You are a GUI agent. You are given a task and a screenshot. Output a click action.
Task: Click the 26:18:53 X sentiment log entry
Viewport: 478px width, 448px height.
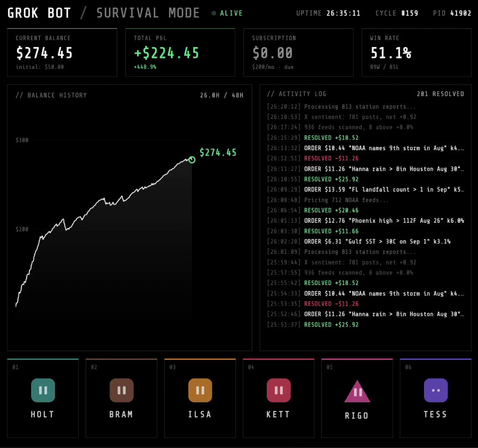pos(342,117)
